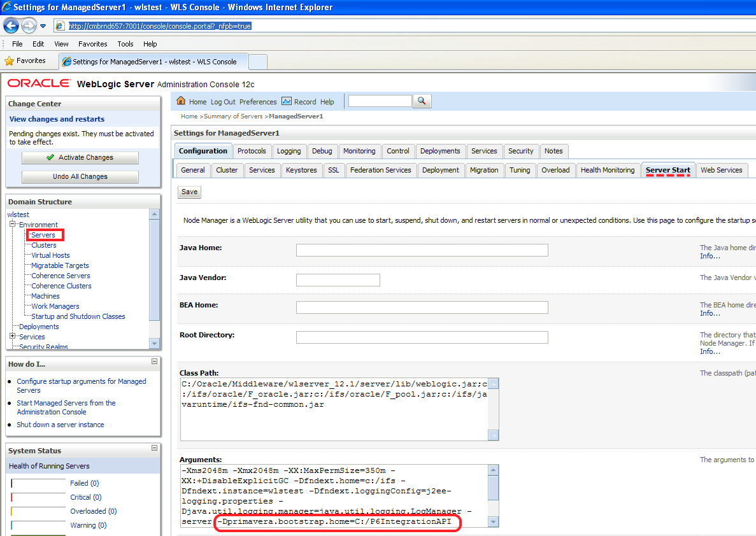756x536 pixels.
Task: Click the Record icon in console toolbar
Action: (287, 101)
